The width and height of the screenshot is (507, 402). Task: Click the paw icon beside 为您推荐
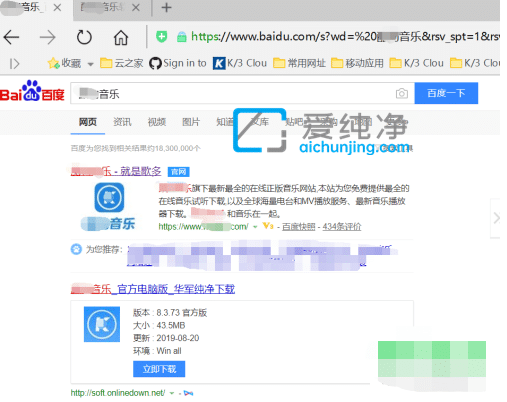point(76,249)
